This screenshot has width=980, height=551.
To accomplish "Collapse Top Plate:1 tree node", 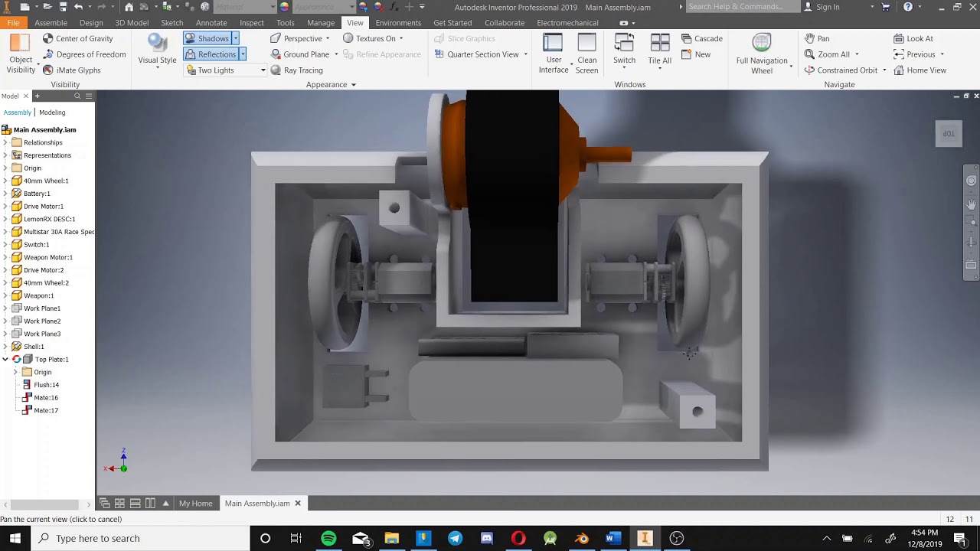I will click(x=5, y=360).
